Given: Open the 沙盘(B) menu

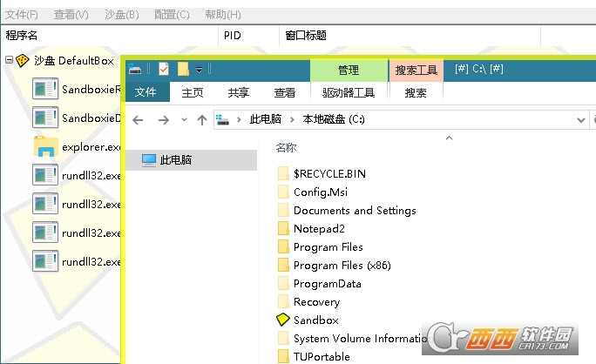Looking at the screenshot, I should [x=121, y=15].
